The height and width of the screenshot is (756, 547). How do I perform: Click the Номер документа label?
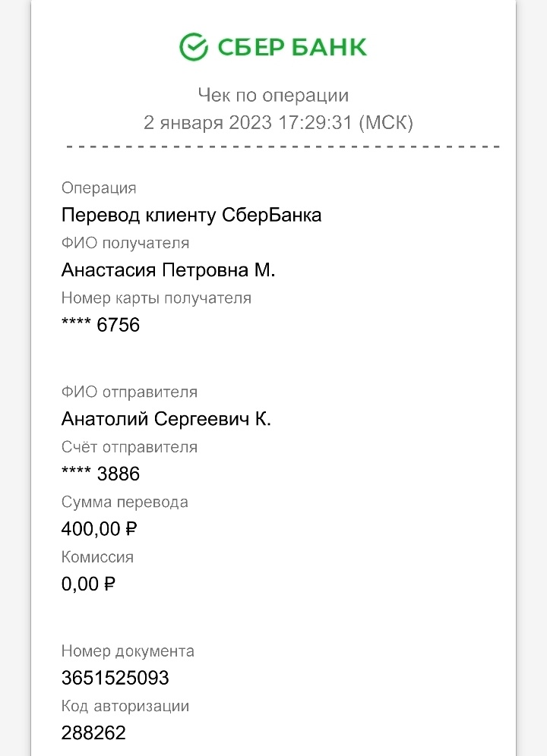128,651
